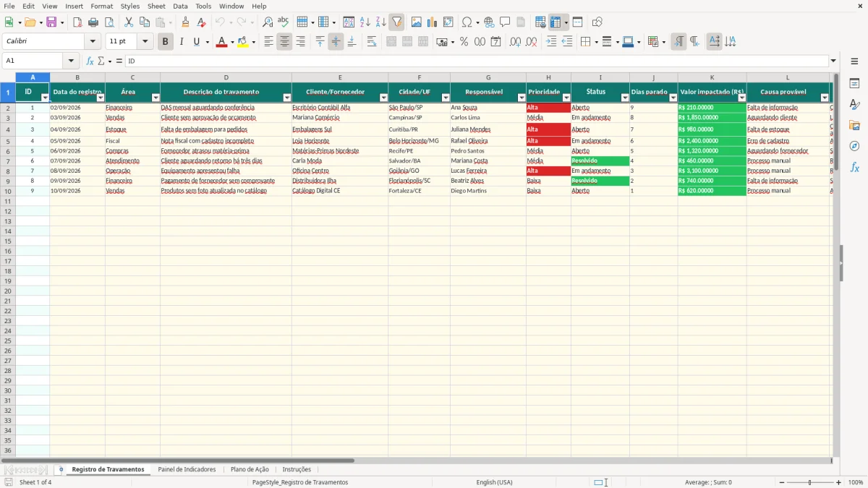Run the spelling check
Image resolution: width=868 pixels, height=488 pixels.
pos(284,22)
